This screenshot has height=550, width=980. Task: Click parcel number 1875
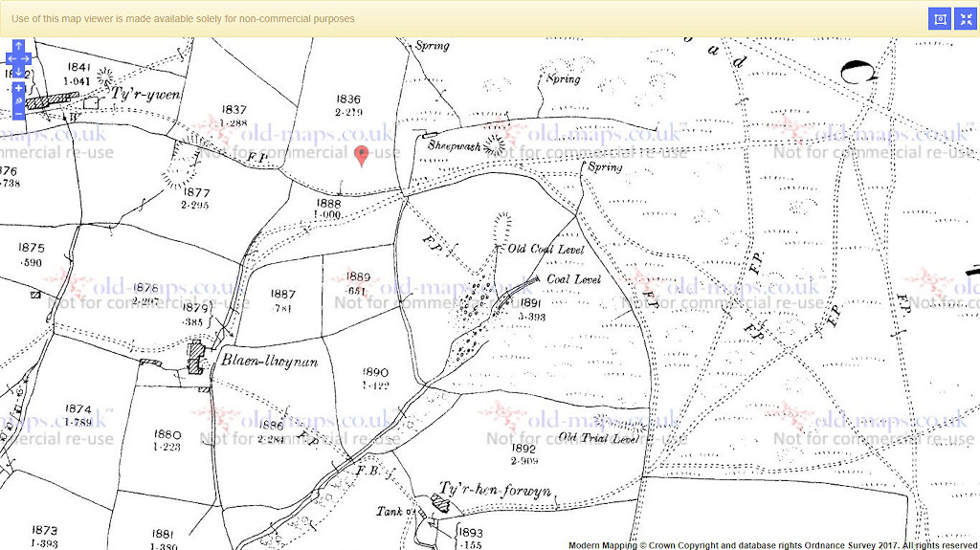click(32, 248)
